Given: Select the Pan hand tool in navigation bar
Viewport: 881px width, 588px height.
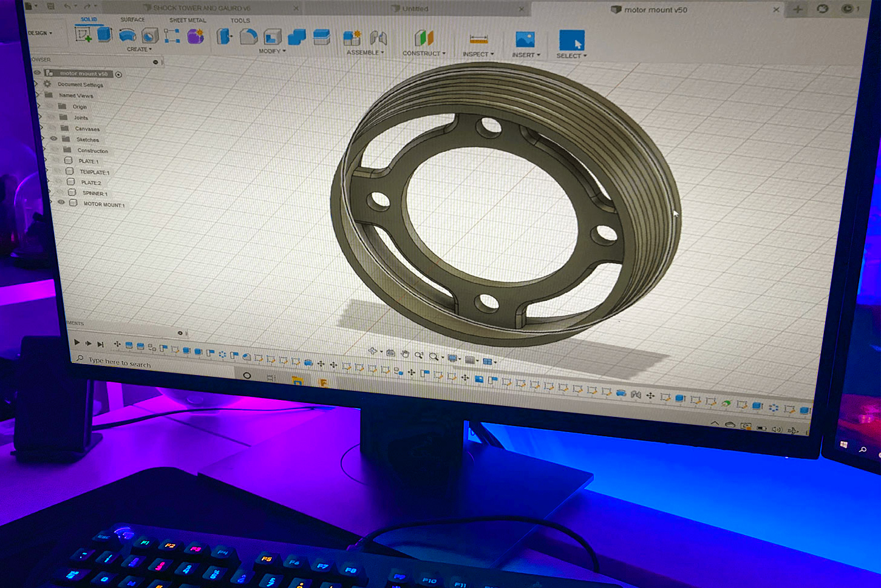Looking at the screenshot, I should (405, 354).
